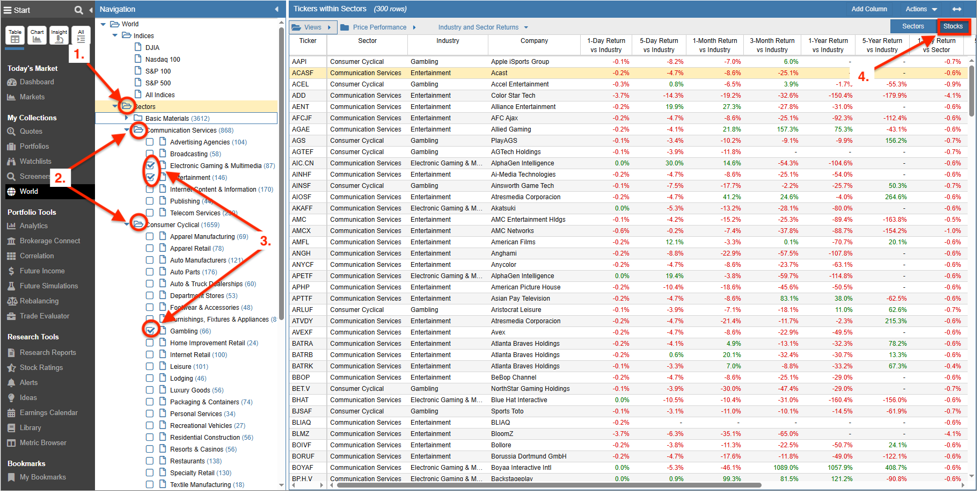Viewport: 980px width, 494px height.
Task: Switch to Table view icon
Action: pyautogui.click(x=15, y=35)
